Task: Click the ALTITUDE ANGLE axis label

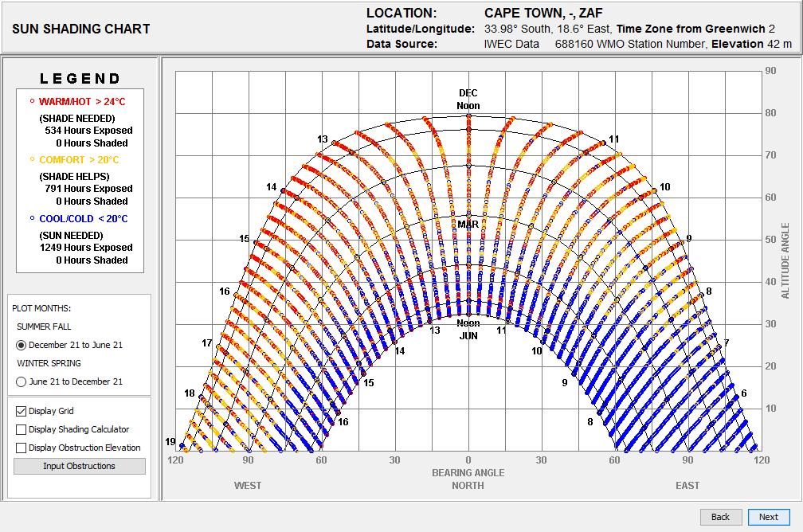Action: tap(785, 260)
